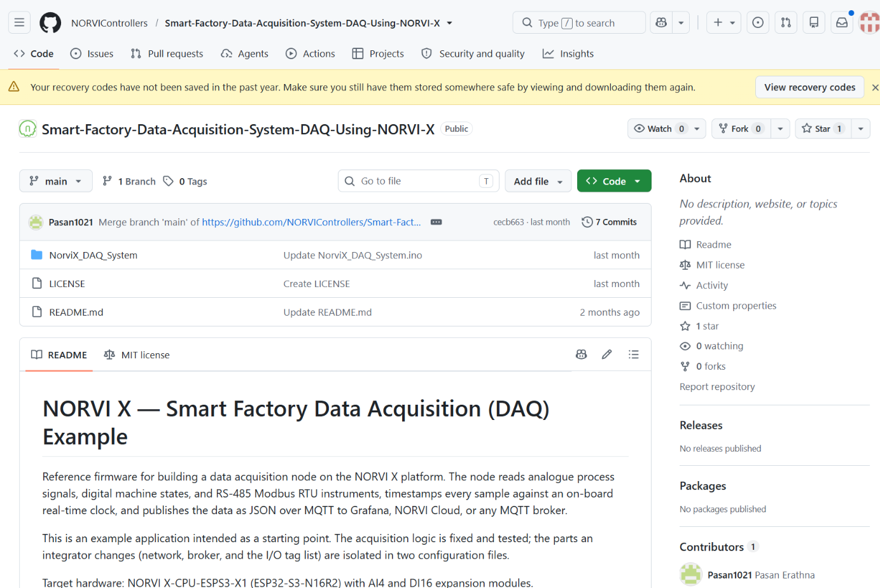The height and width of the screenshot is (588, 880).
Task: Open the notifications inbox icon
Action: coord(842,23)
